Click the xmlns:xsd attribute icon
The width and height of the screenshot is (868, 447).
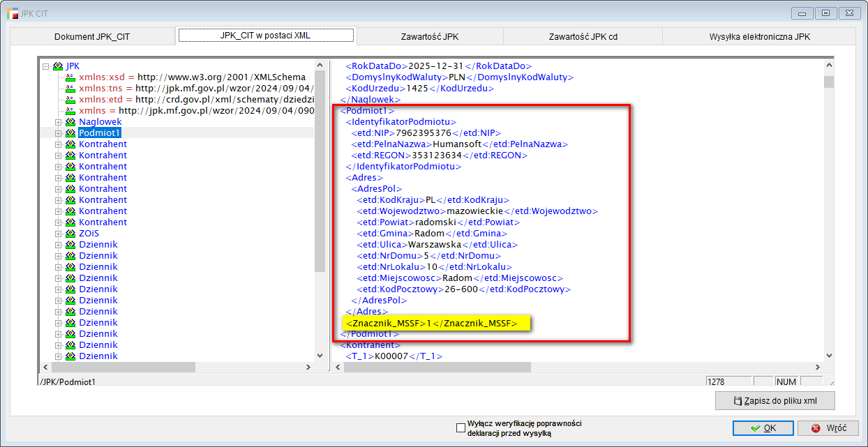click(x=70, y=77)
